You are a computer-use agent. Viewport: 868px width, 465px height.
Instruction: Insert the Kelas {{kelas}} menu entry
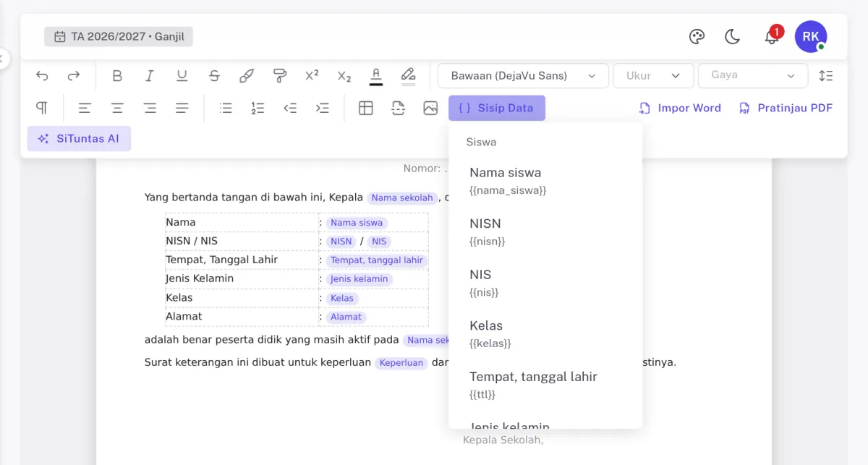tap(545, 333)
